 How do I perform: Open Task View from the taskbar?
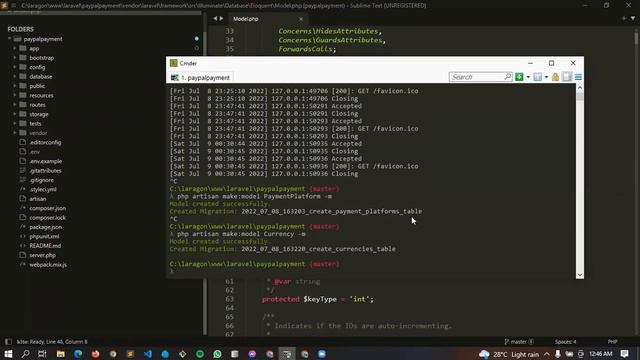point(42,354)
